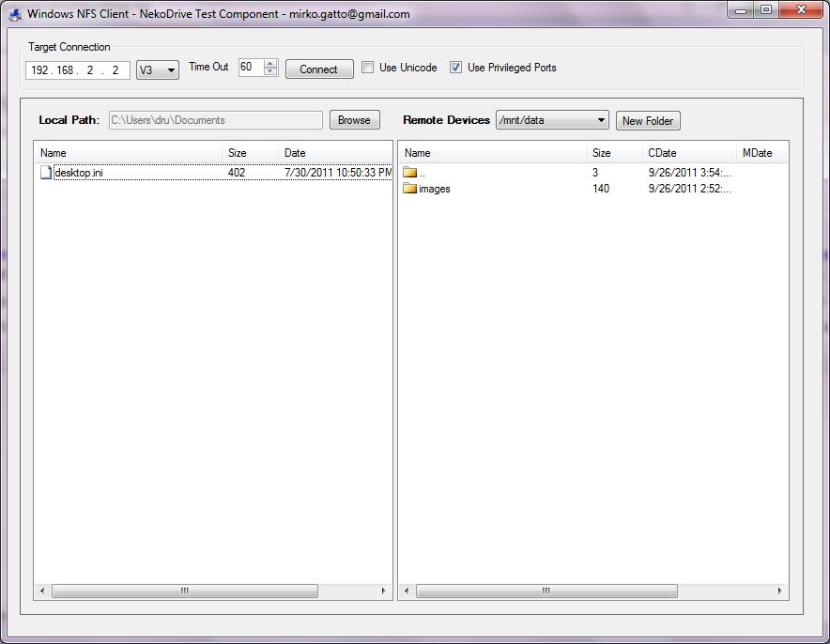The width and height of the screenshot is (830, 644).
Task: Click the desktop.ini file icon
Action: tap(46, 173)
